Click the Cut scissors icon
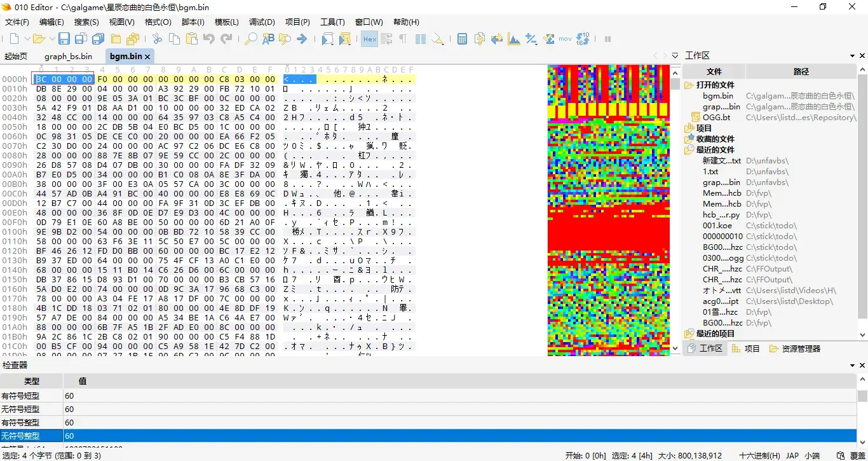 (157, 39)
